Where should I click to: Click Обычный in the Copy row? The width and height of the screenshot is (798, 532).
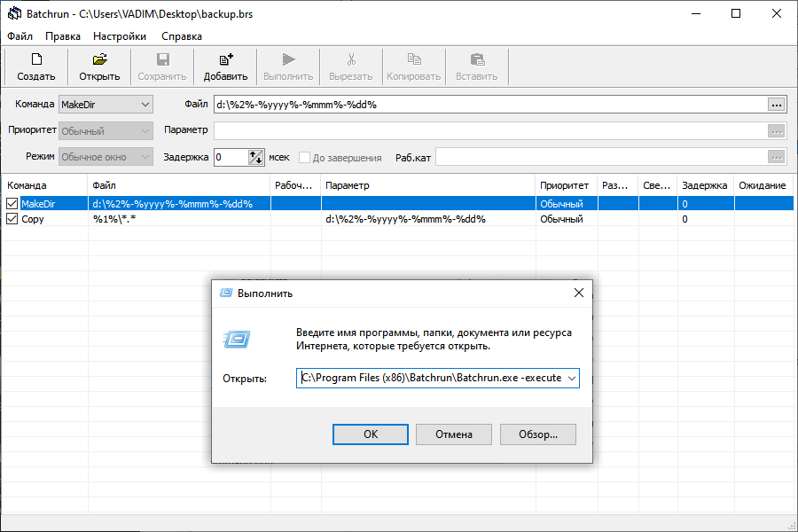pyautogui.click(x=562, y=219)
